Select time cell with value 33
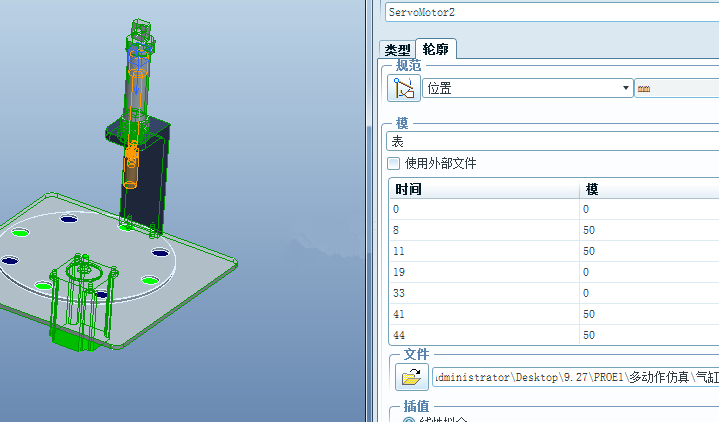719x422 pixels. point(484,293)
